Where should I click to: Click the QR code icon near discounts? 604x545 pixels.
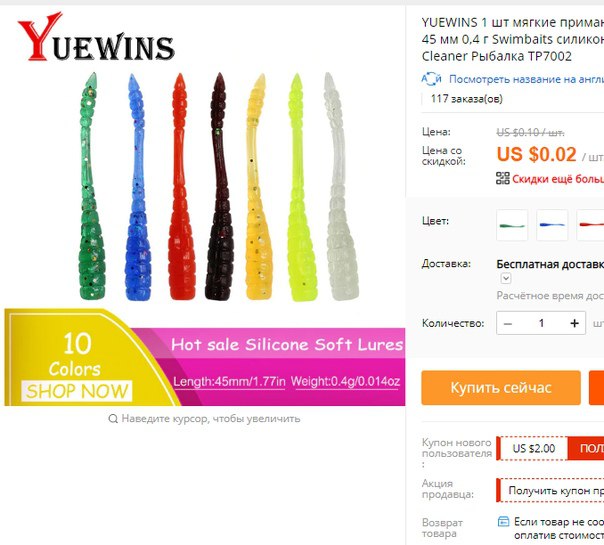click(x=503, y=178)
